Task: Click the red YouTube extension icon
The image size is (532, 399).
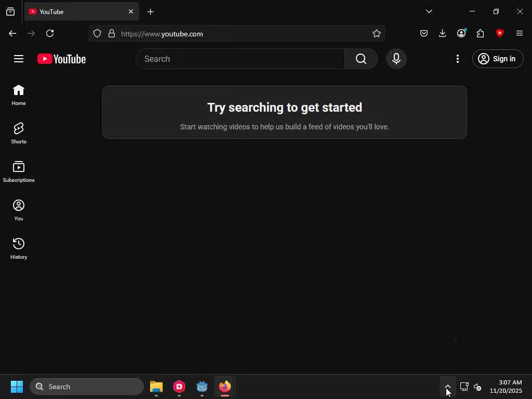Action: pos(499,33)
